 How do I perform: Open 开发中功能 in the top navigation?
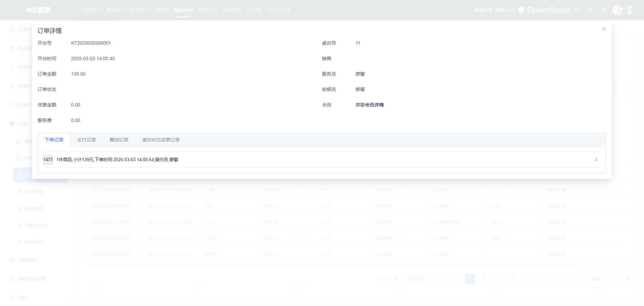278,10
